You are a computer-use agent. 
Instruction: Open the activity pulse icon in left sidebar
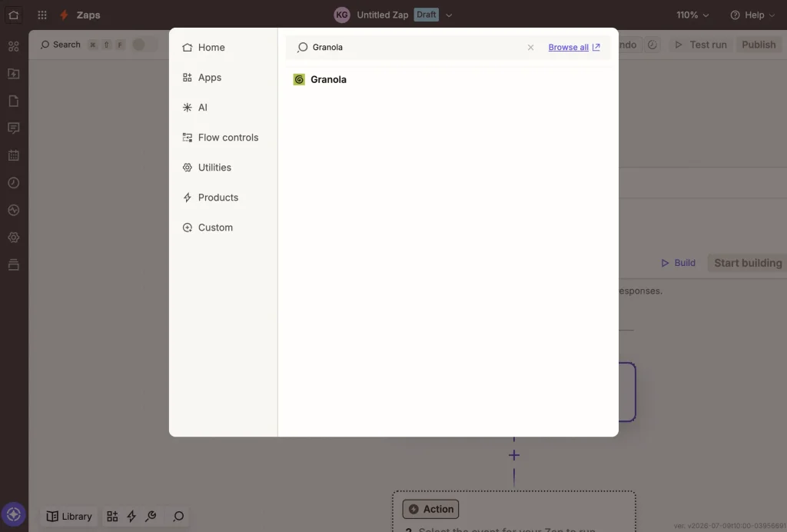tap(14, 210)
